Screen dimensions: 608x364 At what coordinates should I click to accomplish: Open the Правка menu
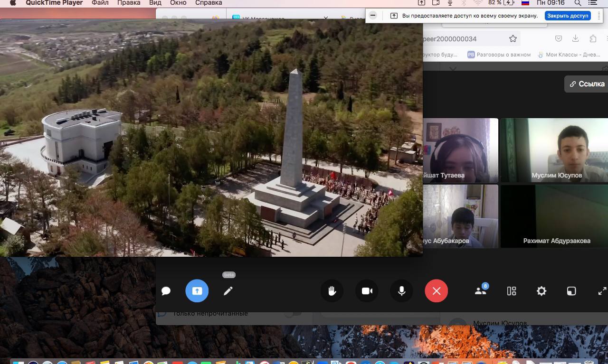[129, 3]
